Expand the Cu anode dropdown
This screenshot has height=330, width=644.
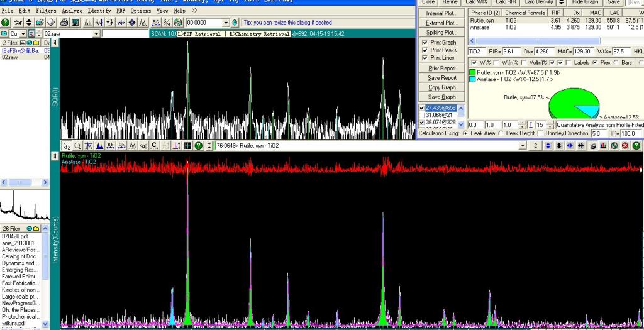[x=23, y=33]
